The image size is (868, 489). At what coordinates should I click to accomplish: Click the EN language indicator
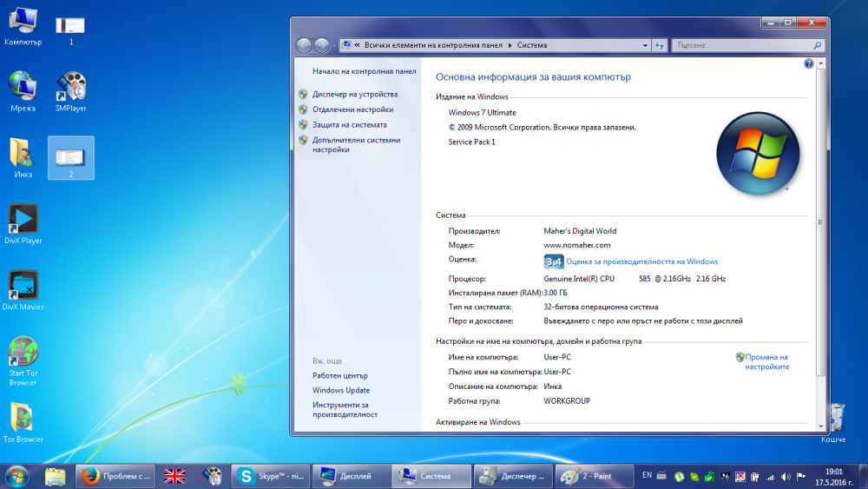click(x=647, y=475)
